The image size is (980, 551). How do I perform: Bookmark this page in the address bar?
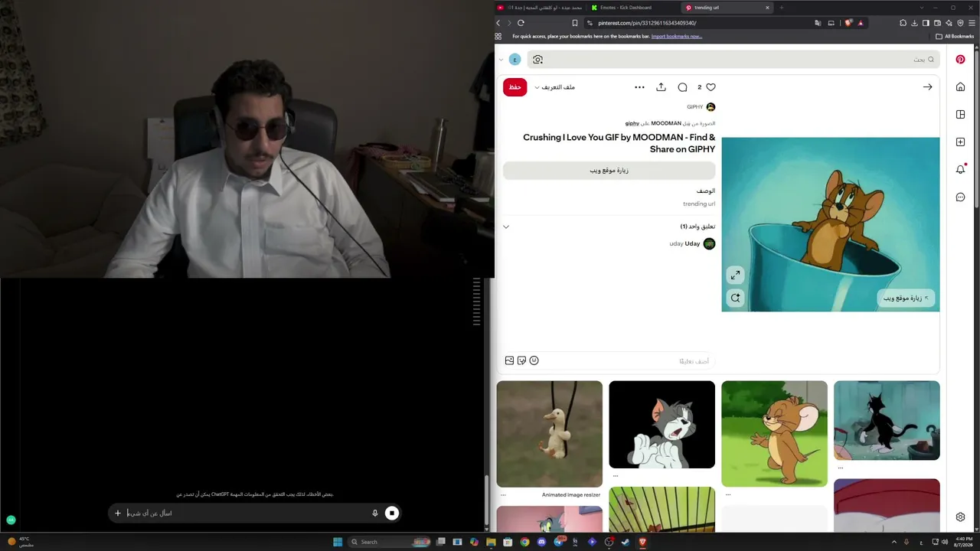[575, 23]
